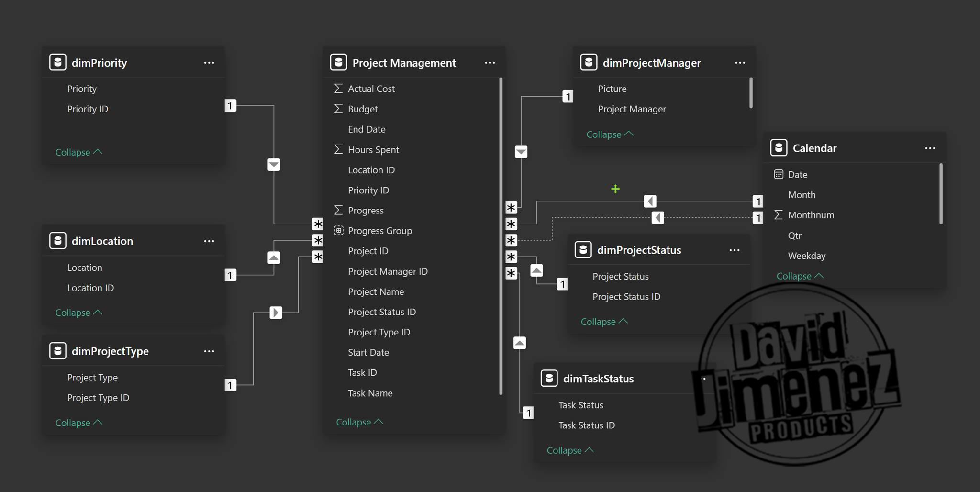This screenshot has width=980, height=492.
Task: Open more options menu for dimProjectManager
Action: 740,63
